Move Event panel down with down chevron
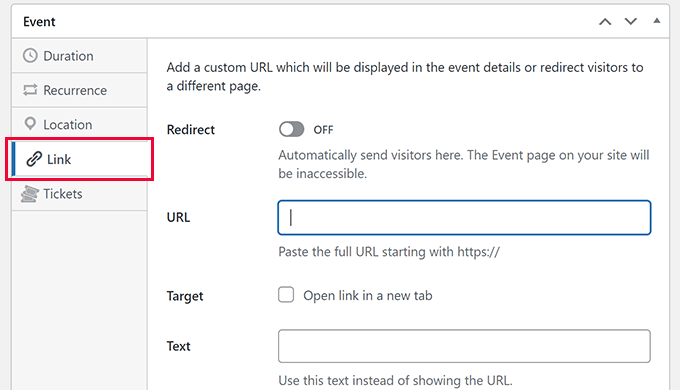The height and width of the screenshot is (390, 680). pyautogui.click(x=631, y=21)
